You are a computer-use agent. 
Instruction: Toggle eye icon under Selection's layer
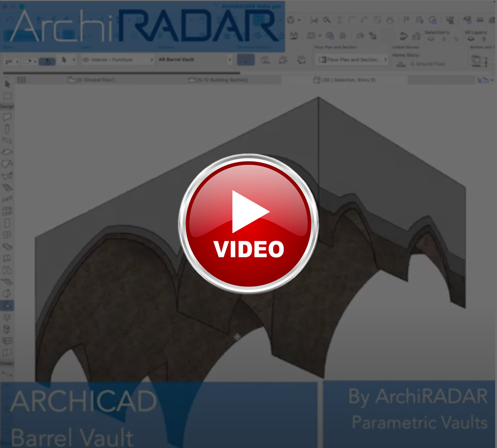point(431,39)
